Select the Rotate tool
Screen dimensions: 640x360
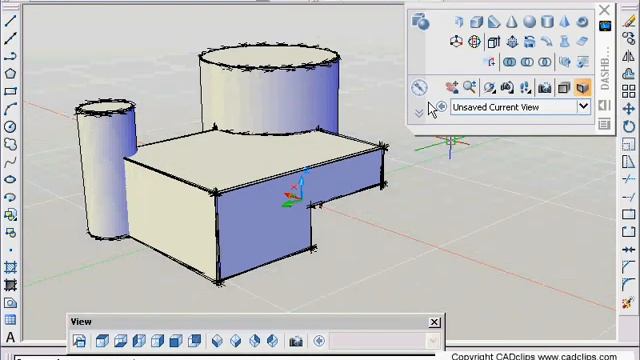coord(629,127)
